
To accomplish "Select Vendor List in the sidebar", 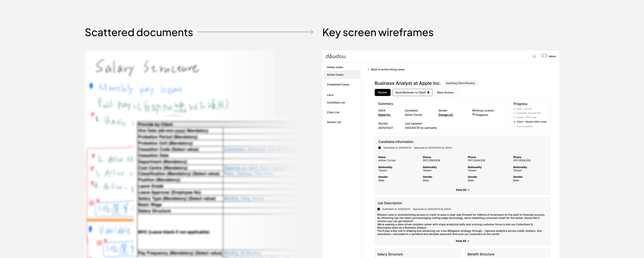I will pos(334,122).
